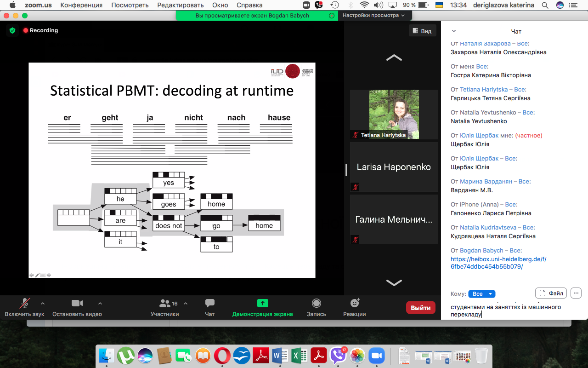Open volume control in menu bar

click(379, 5)
